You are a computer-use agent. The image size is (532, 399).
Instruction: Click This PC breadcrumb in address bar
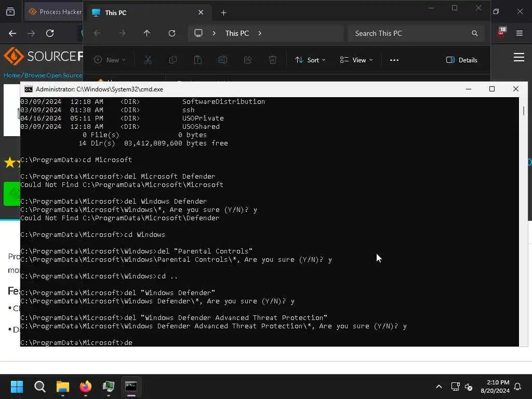point(237,33)
